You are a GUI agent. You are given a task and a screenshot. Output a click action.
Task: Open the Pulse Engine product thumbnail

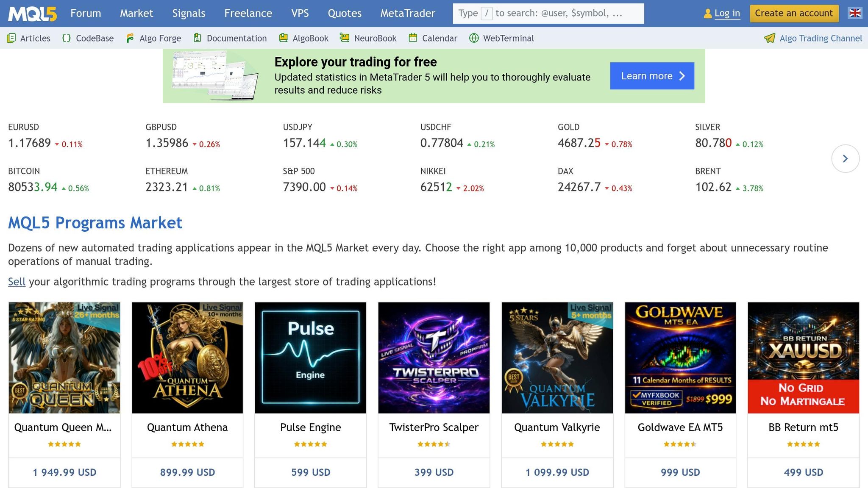tap(311, 358)
